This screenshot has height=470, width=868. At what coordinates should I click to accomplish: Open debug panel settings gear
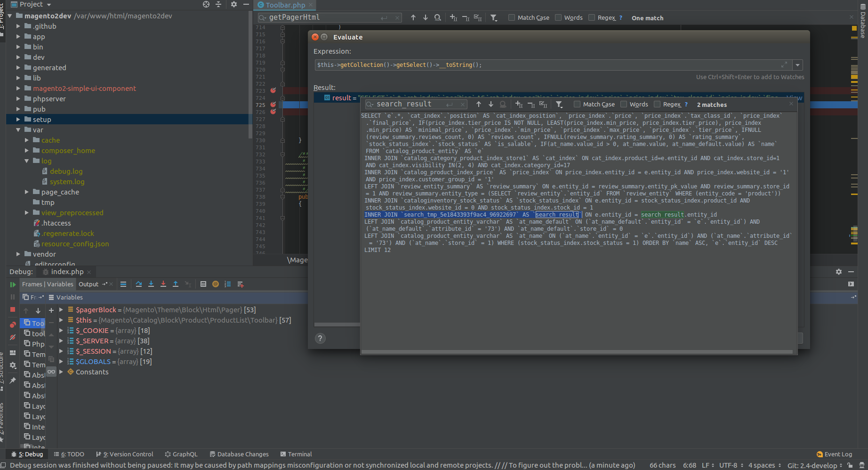(x=839, y=272)
